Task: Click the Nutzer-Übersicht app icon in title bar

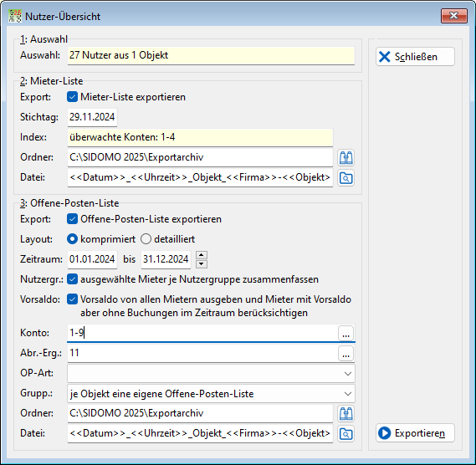Action: click(15, 16)
